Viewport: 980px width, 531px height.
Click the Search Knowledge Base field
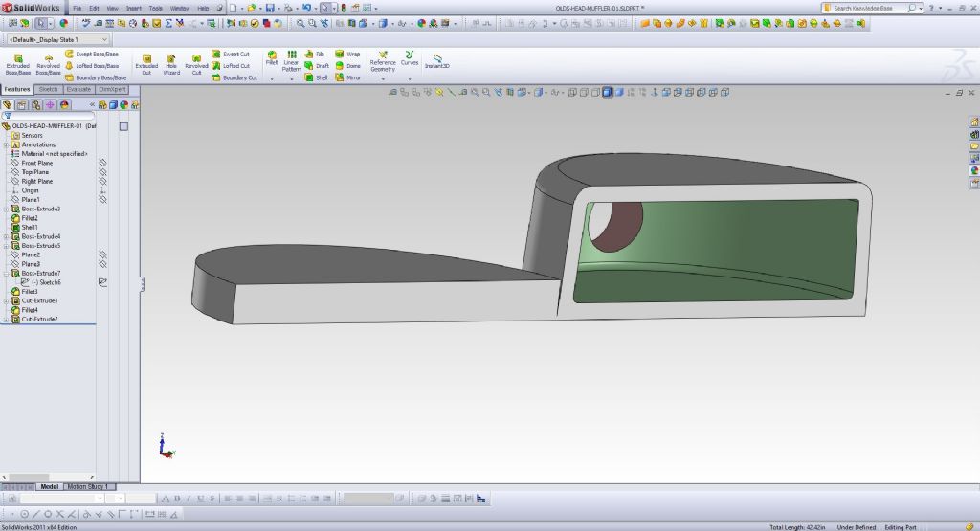point(869,8)
